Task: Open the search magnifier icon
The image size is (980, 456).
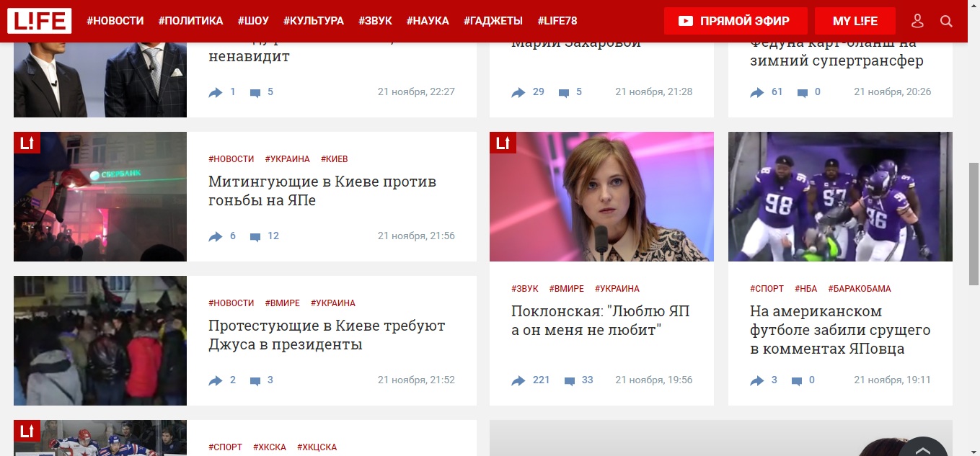Action: [947, 21]
